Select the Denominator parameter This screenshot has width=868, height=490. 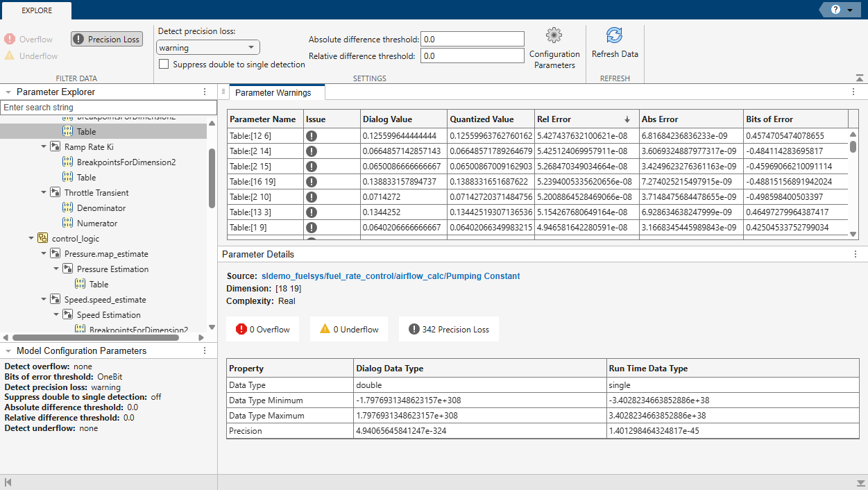pos(101,208)
